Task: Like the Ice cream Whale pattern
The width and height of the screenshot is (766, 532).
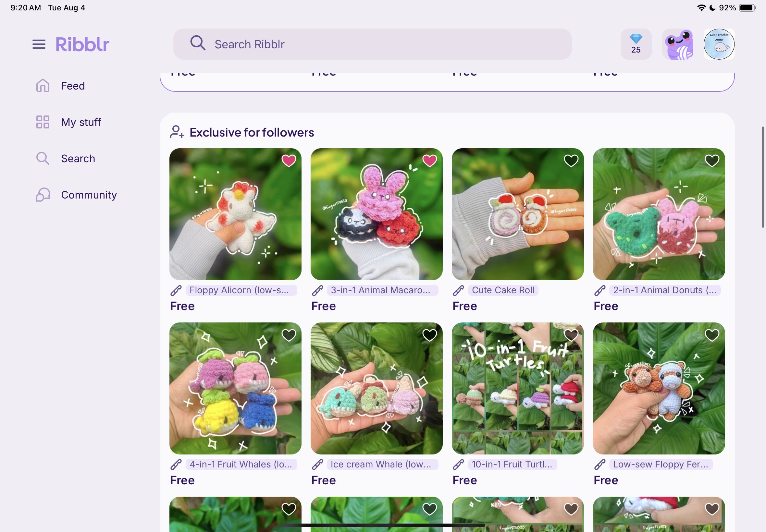Action: coord(429,335)
